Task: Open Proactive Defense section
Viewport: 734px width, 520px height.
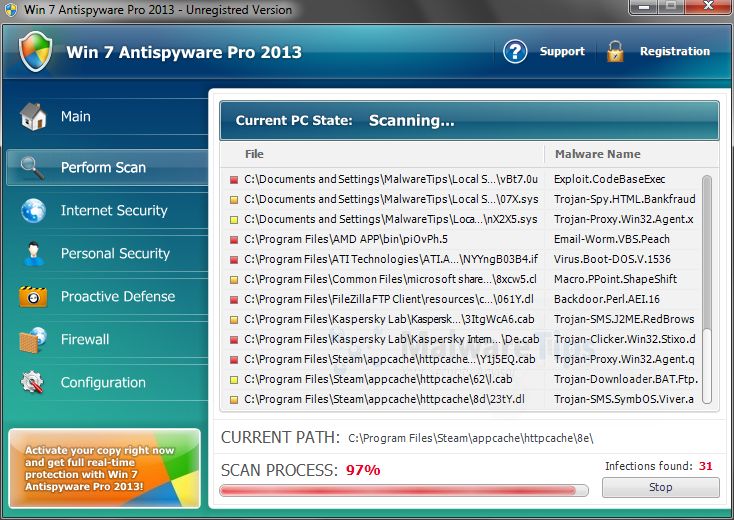Action: tap(107, 297)
